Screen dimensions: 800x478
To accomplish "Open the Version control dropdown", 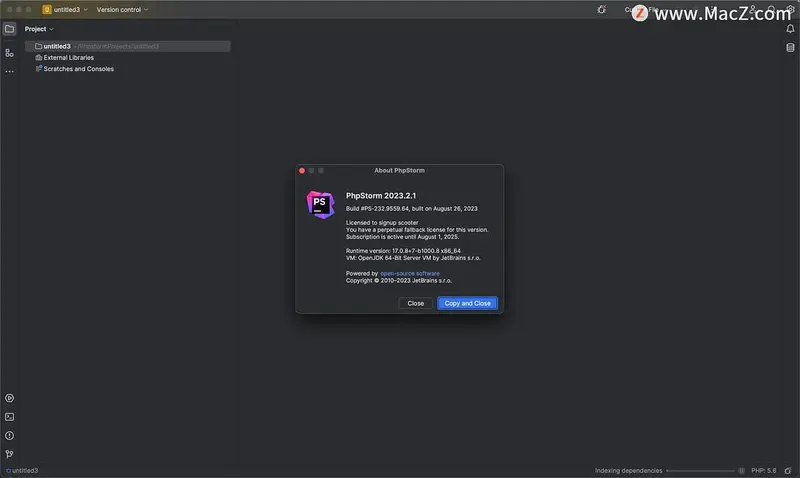I will (x=122, y=9).
